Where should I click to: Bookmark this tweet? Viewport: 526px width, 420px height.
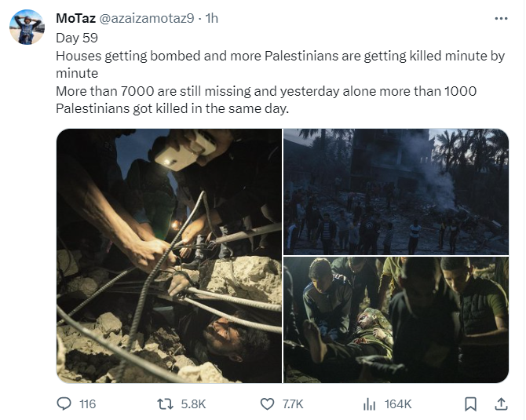(470, 404)
